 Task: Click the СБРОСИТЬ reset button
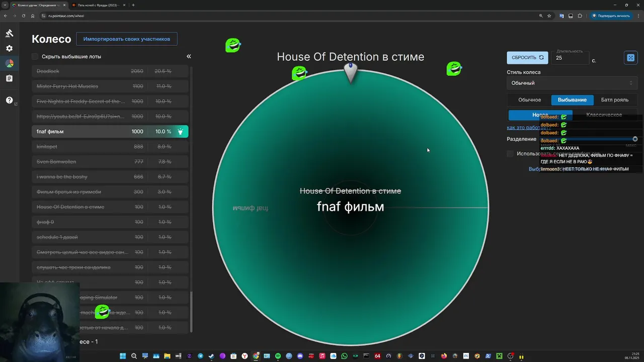(x=527, y=58)
